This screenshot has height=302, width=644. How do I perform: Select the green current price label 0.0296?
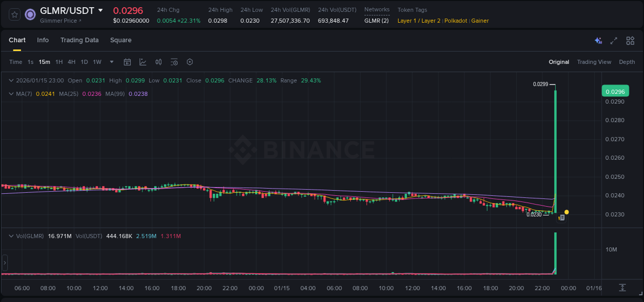[616, 91]
